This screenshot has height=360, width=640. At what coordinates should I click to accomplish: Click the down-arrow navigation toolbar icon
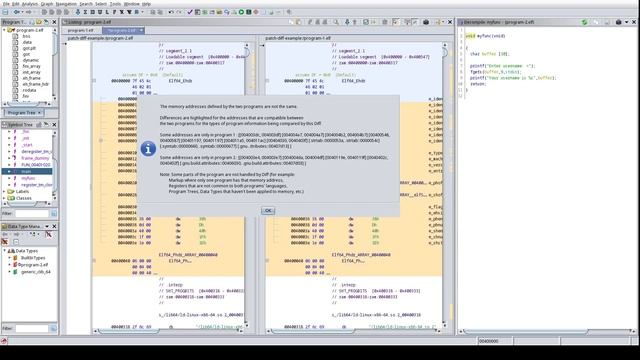pos(78,12)
